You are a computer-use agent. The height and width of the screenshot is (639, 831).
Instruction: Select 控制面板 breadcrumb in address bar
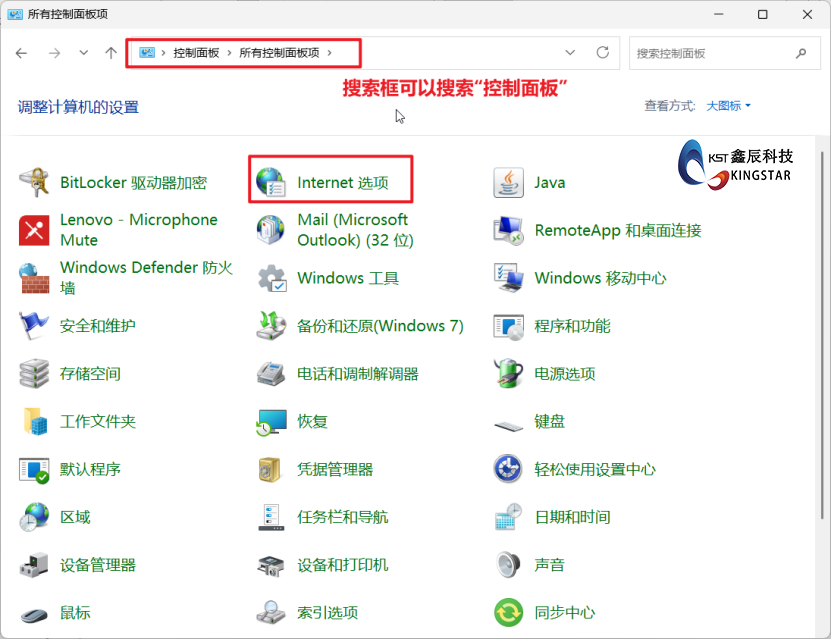(196, 53)
